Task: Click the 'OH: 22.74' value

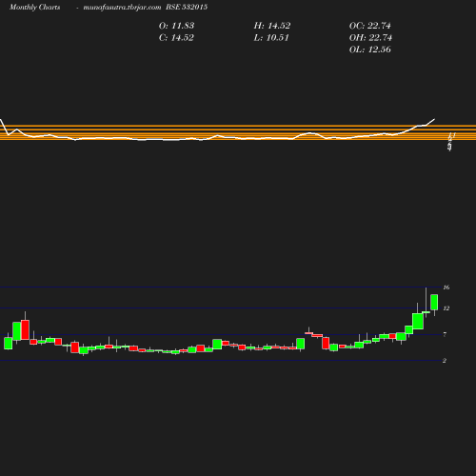Action: 370,38
